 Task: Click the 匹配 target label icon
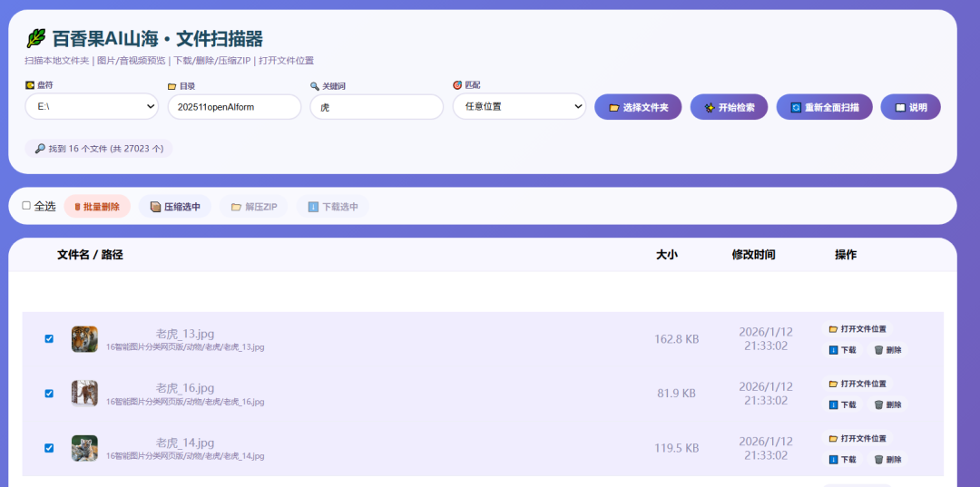tap(456, 85)
